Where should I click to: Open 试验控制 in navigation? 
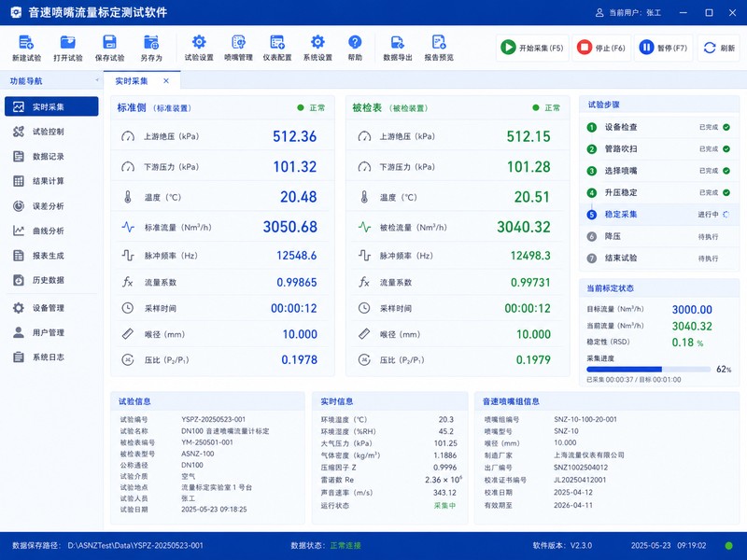click(x=51, y=132)
